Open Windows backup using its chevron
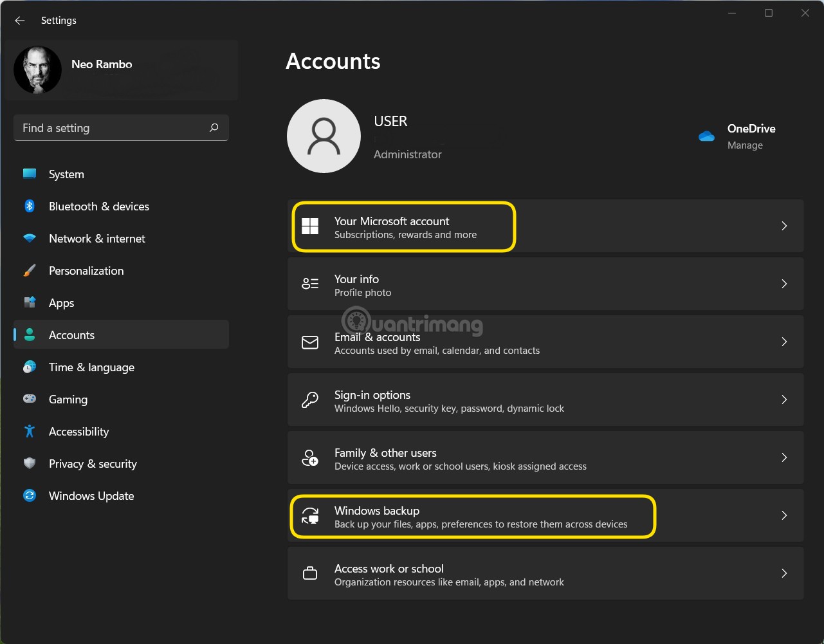 coord(784,515)
